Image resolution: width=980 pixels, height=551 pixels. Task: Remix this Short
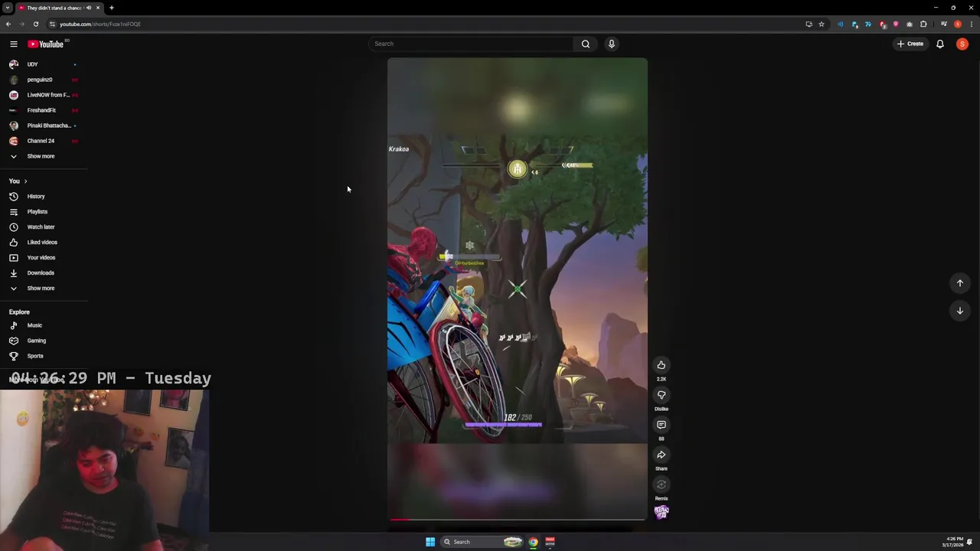(x=661, y=484)
